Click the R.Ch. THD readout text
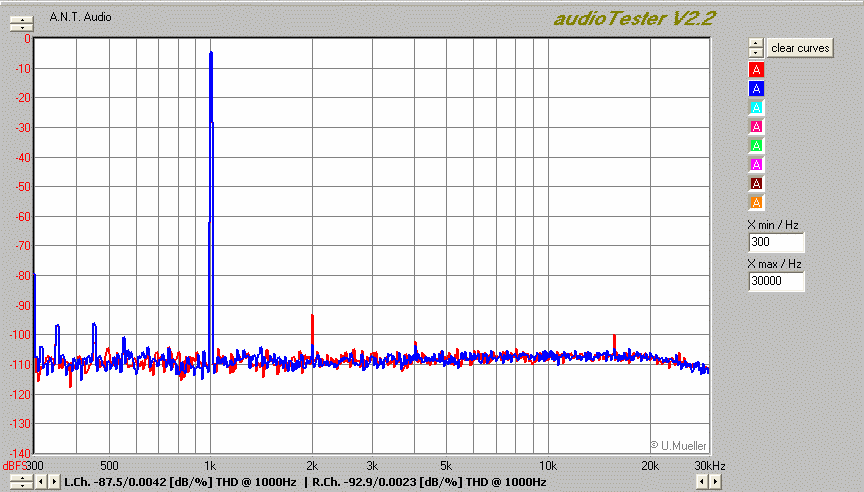This screenshot has width=864, height=492. (429, 482)
